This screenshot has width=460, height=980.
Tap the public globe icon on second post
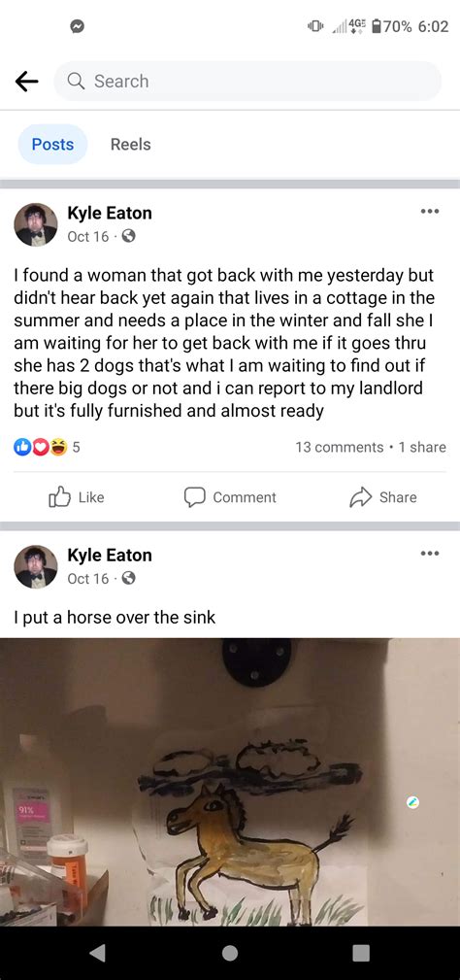click(128, 579)
